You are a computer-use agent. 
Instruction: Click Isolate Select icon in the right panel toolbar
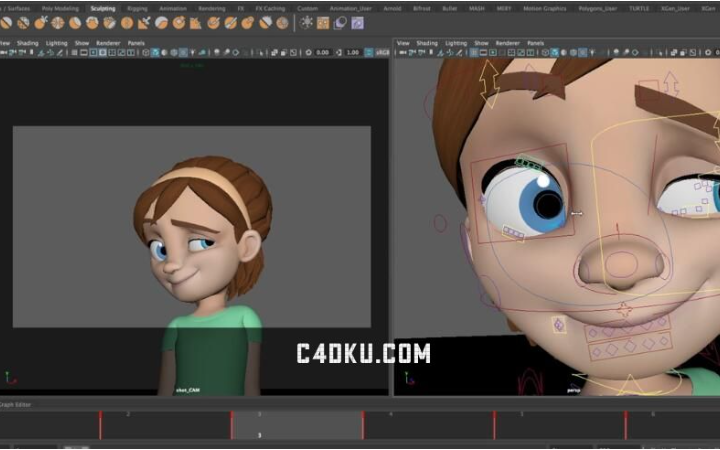[660, 52]
